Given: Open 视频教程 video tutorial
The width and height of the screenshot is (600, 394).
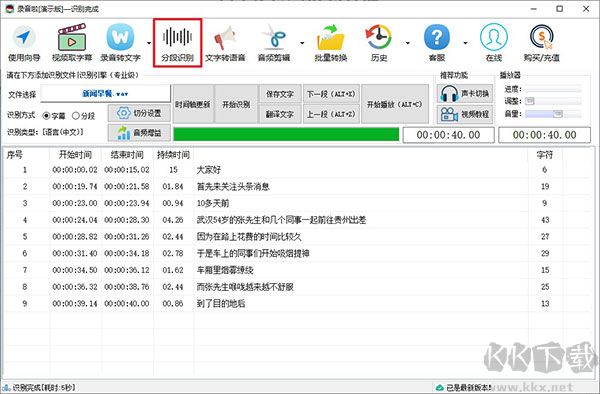Looking at the screenshot, I should [465, 114].
